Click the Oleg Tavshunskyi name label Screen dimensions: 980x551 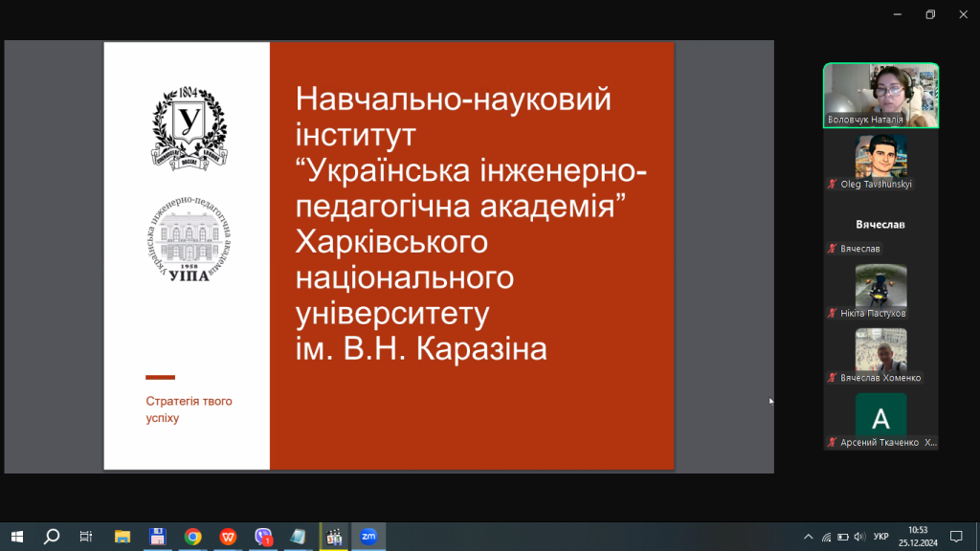click(877, 185)
